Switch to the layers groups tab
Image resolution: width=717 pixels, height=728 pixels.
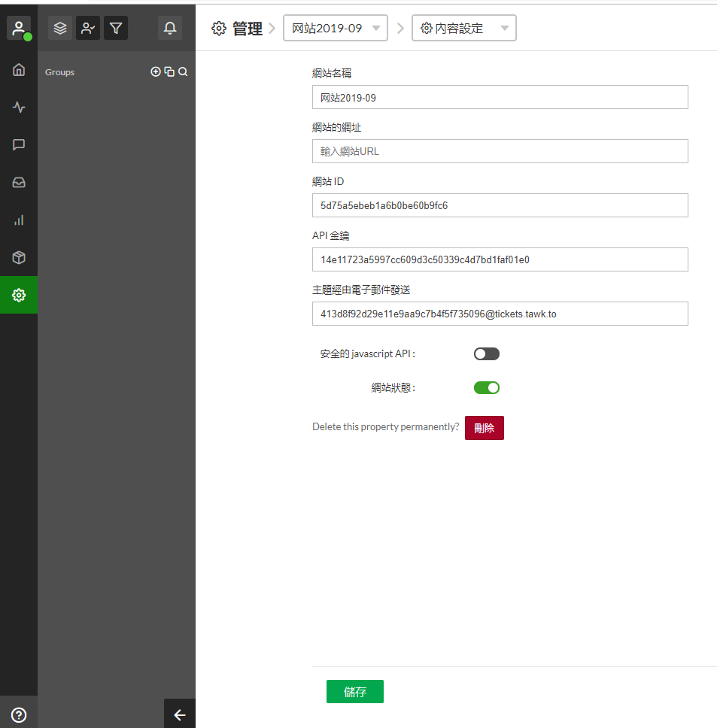pos(60,29)
